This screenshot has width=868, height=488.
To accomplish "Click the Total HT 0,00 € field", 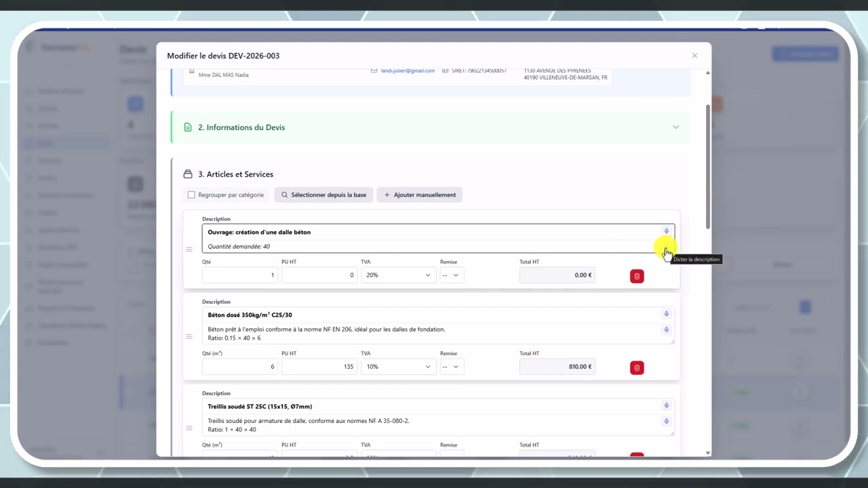I will pos(557,275).
